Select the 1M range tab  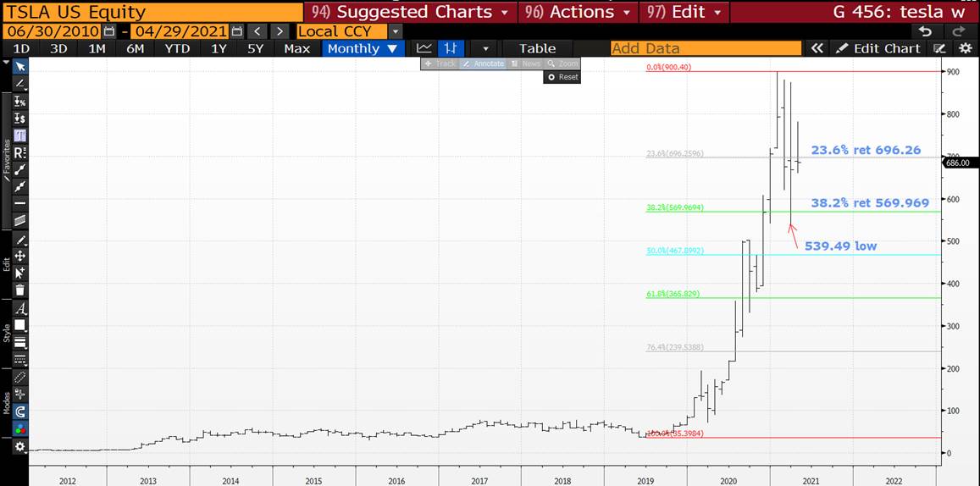point(97,48)
